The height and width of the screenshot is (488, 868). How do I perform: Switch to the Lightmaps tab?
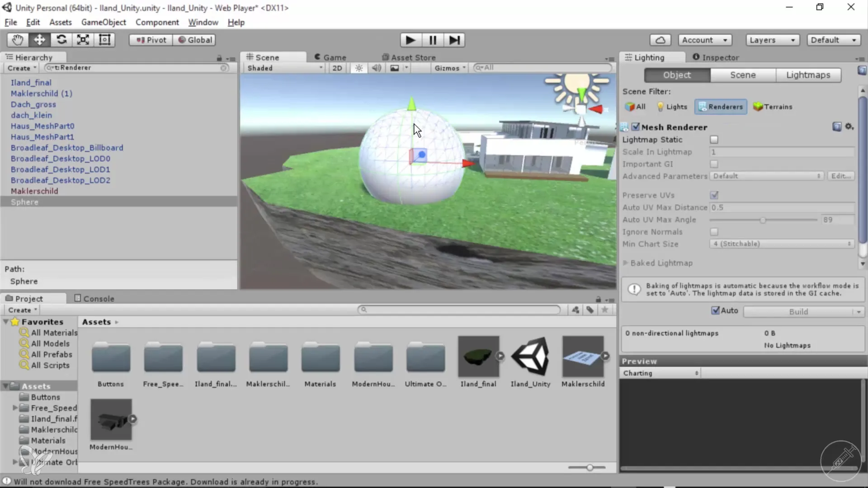(808, 75)
